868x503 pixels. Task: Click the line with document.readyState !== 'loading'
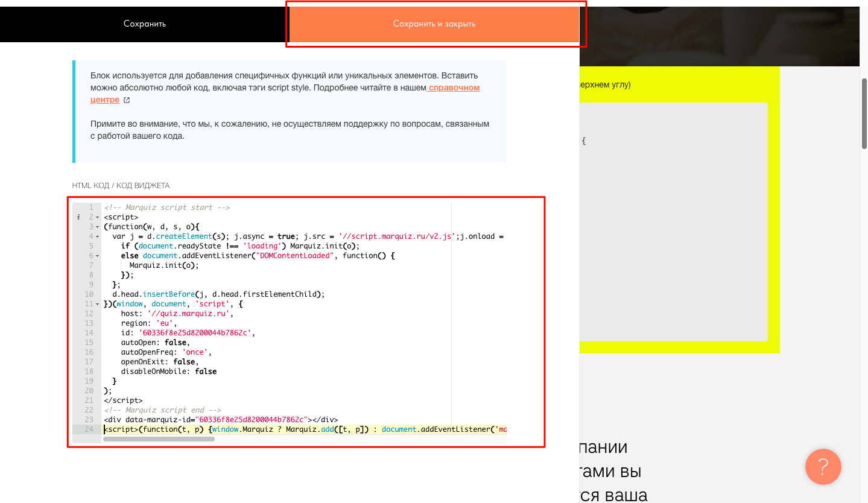pos(240,246)
